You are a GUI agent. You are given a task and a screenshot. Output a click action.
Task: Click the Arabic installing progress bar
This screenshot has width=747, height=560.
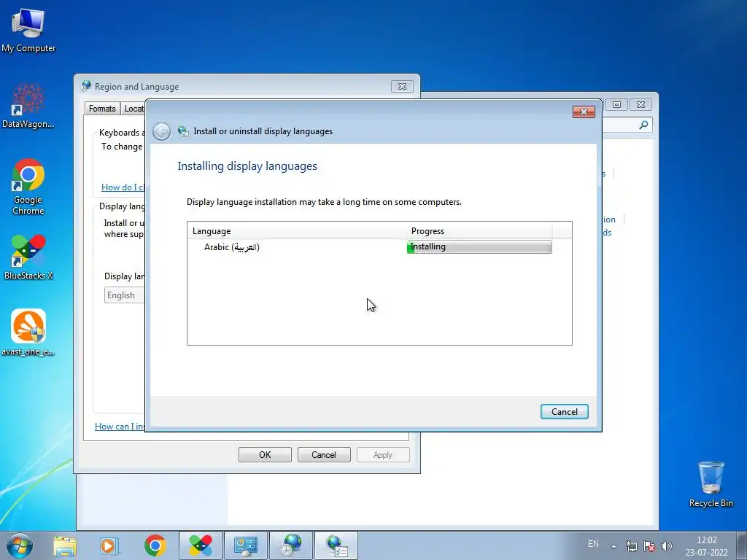479,246
